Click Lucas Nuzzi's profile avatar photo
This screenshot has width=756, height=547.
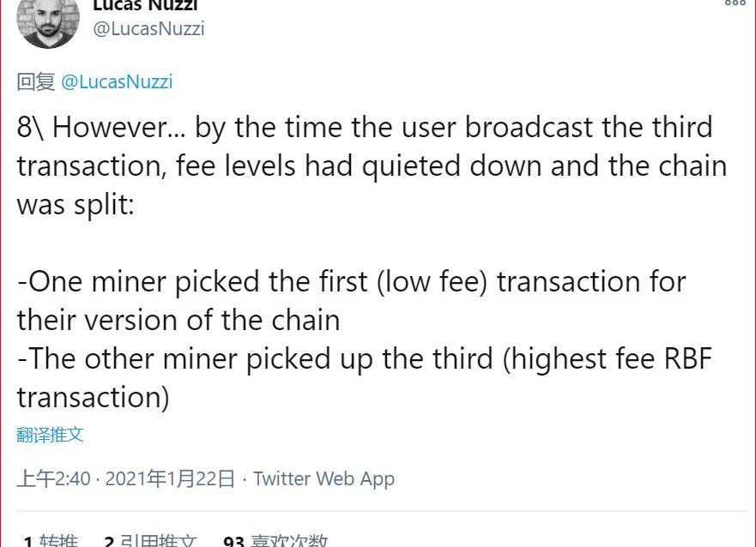pyautogui.click(x=48, y=19)
